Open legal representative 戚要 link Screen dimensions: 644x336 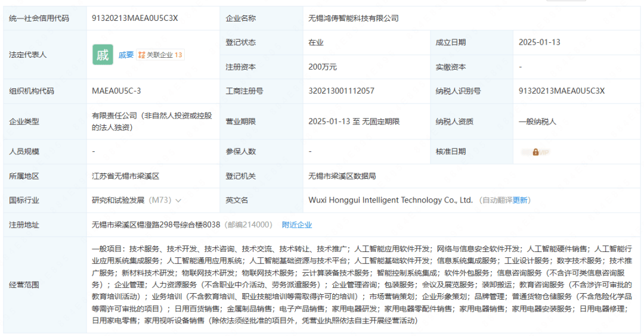coord(126,55)
